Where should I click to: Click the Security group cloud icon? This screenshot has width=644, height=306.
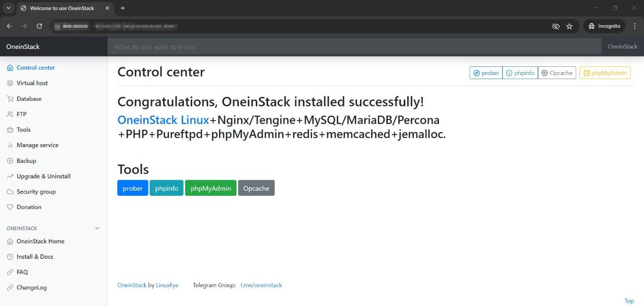coord(10,192)
